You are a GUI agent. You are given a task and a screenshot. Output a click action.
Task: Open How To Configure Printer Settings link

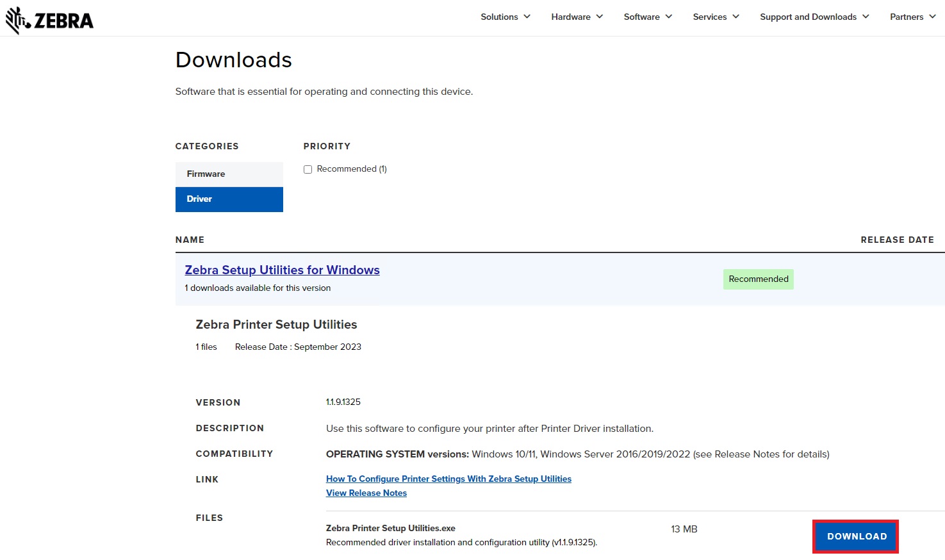tap(448, 479)
